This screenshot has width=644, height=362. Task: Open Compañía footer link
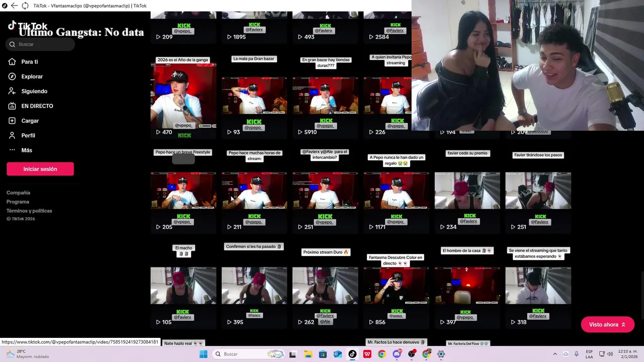tap(18, 193)
